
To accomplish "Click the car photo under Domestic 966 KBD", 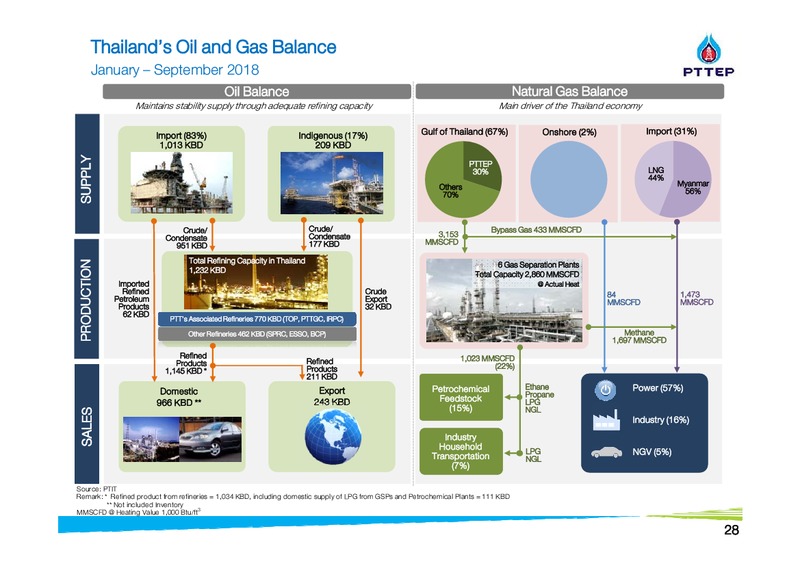I will pyautogui.click(x=211, y=439).
